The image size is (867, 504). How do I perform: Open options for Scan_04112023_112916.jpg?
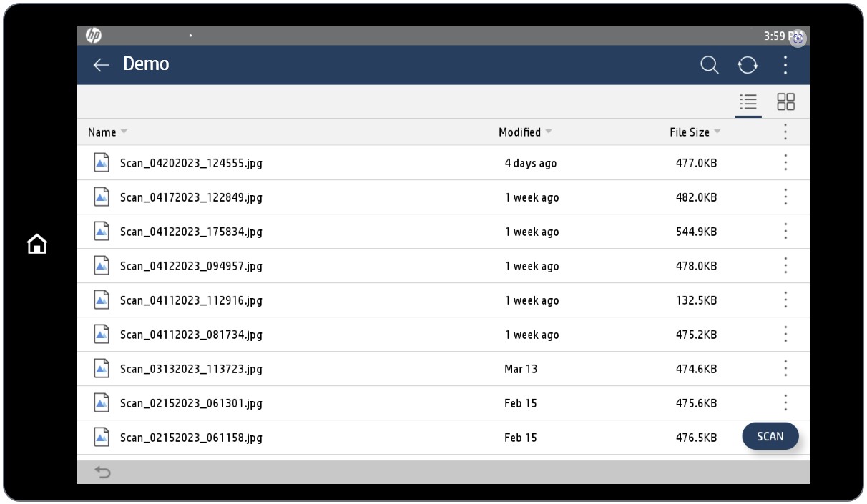(785, 300)
